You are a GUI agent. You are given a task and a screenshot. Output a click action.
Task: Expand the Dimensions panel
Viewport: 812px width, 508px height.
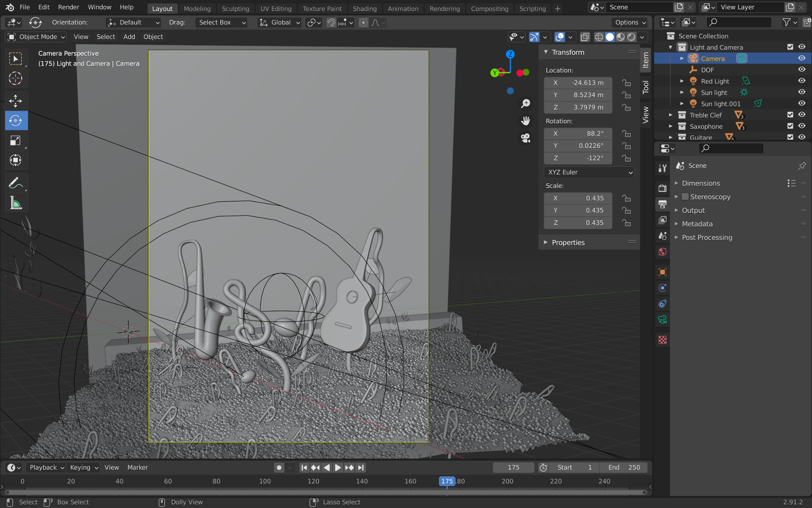click(x=701, y=183)
